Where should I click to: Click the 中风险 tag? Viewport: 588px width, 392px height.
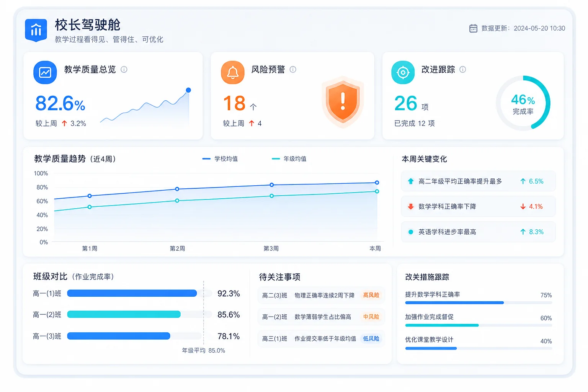click(371, 317)
